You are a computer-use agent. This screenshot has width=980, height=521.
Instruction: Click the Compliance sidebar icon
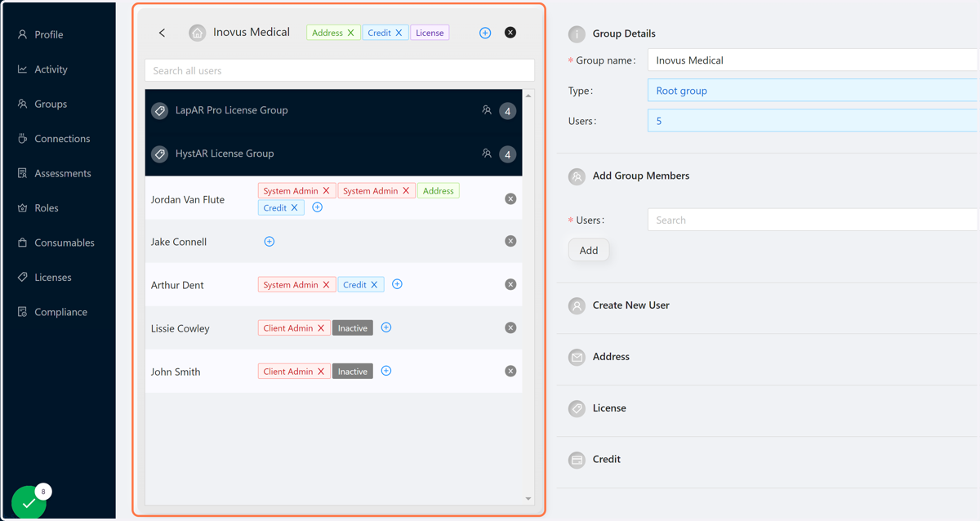coord(22,312)
